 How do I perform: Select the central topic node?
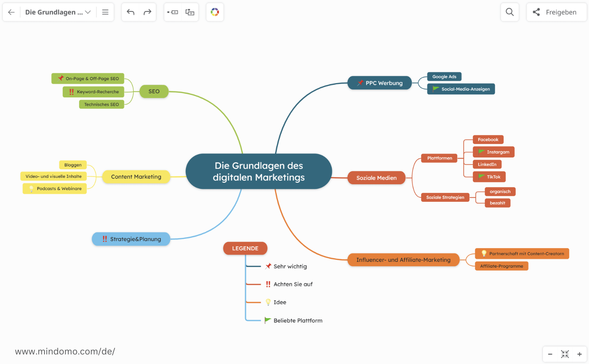coord(259,171)
